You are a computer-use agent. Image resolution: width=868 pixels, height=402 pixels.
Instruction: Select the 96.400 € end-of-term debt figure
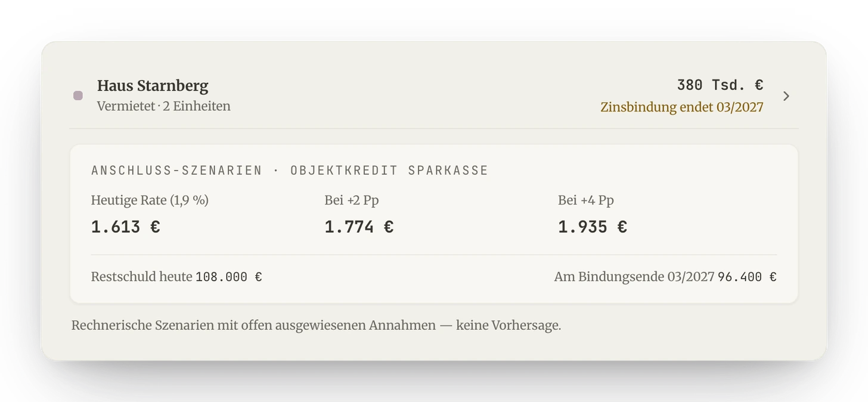coord(747,277)
